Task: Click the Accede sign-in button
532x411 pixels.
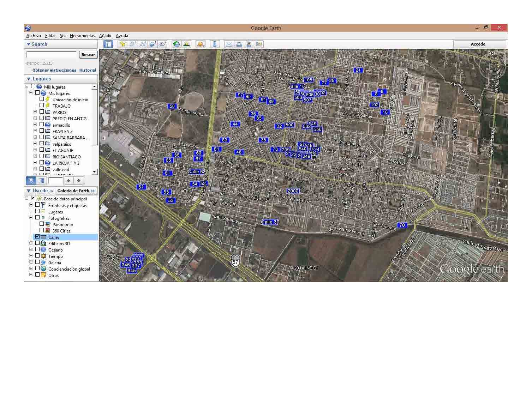Action: pyautogui.click(x=479, y=44)
